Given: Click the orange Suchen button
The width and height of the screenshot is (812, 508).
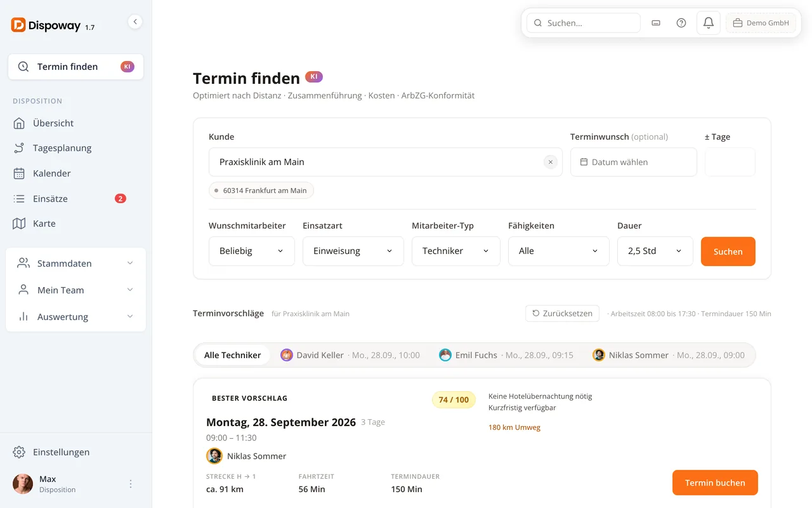Looking at the screenshot, I should [728, 251].
